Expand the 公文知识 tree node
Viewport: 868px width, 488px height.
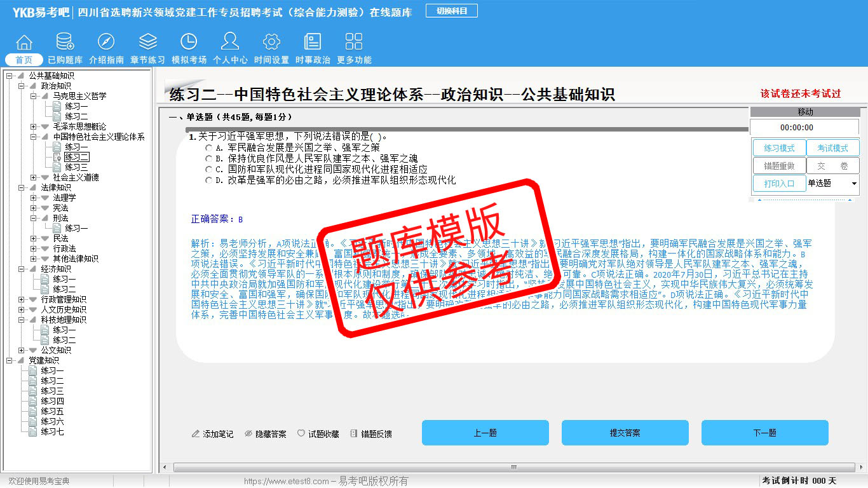(x=22, y=350)
